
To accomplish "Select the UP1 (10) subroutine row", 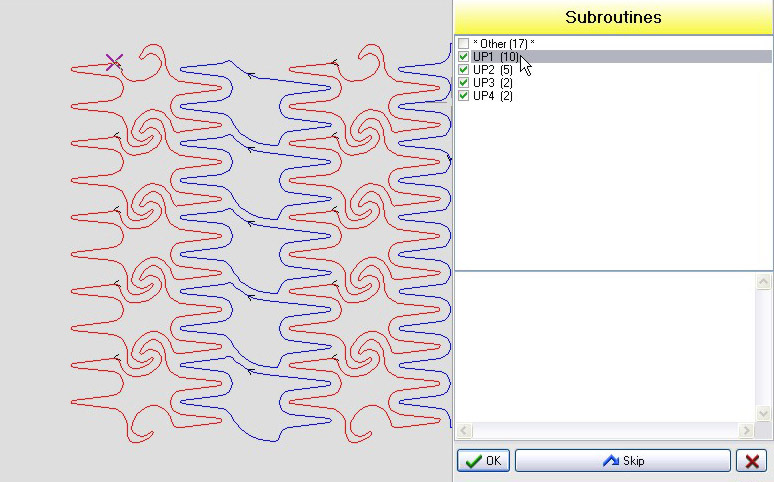I will 621,57.
